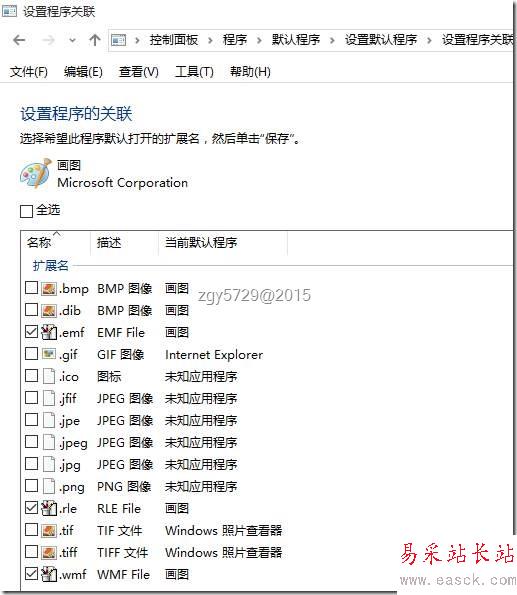Click the .jpg blank file icon
The image size is (517, 595).
(49, 464)
